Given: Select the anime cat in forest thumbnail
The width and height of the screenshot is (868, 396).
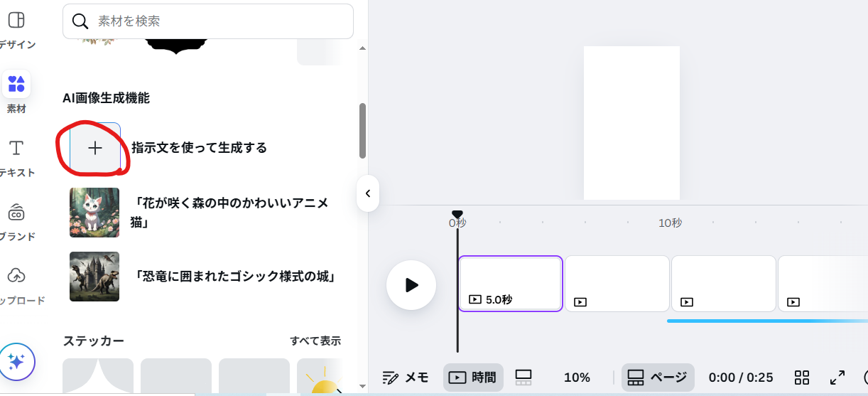Looking at the screenshot, I should coord(94,213).
